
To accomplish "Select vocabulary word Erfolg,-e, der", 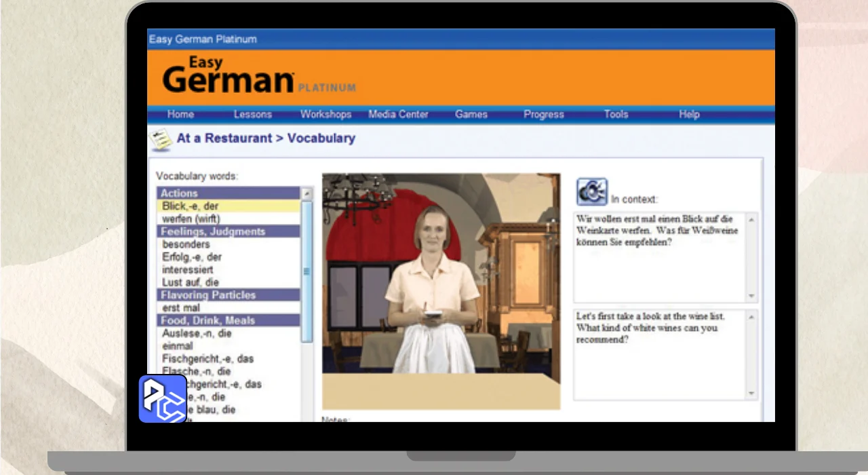I will pyautogui.click(x=229, y=257).
